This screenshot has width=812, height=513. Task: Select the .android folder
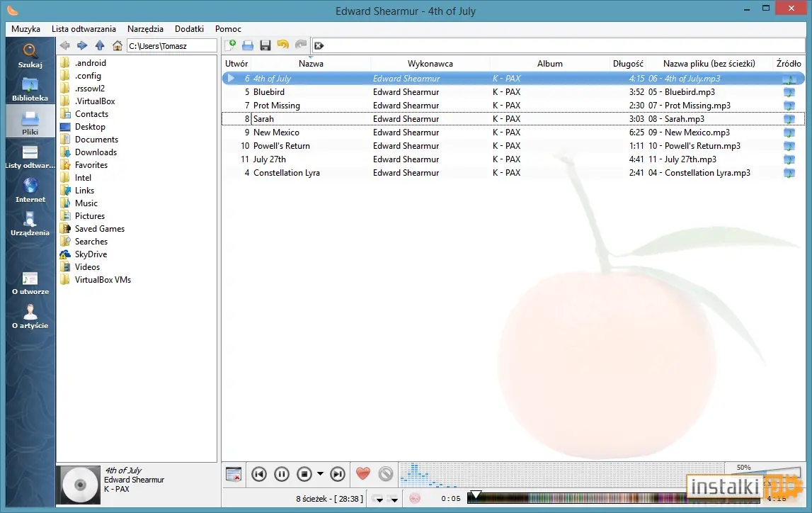pyautogui.click(x=91, y=62)
